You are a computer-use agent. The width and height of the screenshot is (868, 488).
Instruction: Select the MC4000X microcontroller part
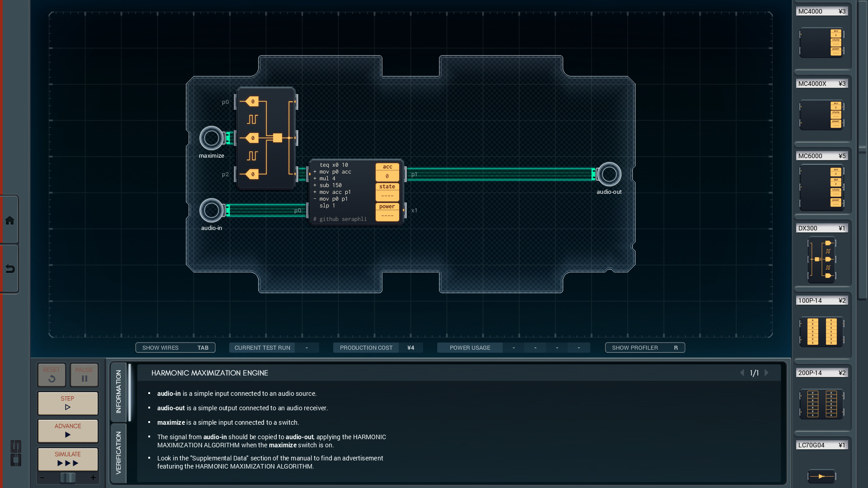(x=821, y=115)
